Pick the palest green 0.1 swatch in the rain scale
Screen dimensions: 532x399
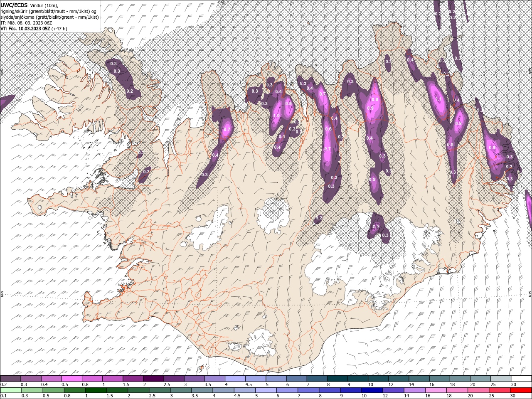pos(11,390)
